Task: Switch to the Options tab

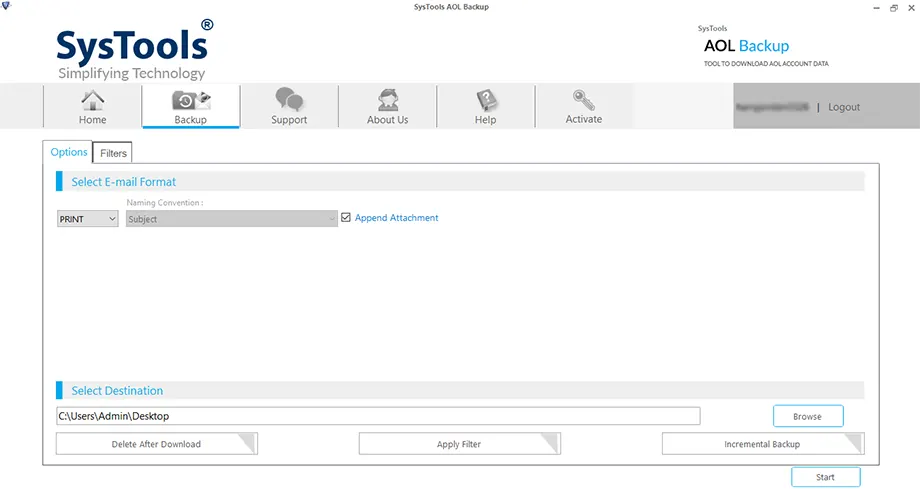Action: click(x=69, y=152)
